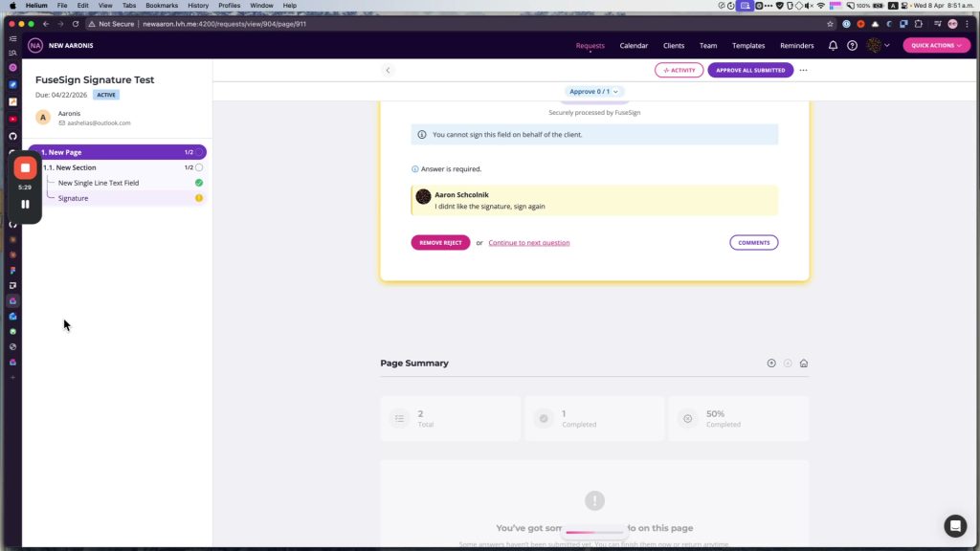The image size is (980, 551).
Task: Click the green check on Text Field row
Action: coord(199,183)
